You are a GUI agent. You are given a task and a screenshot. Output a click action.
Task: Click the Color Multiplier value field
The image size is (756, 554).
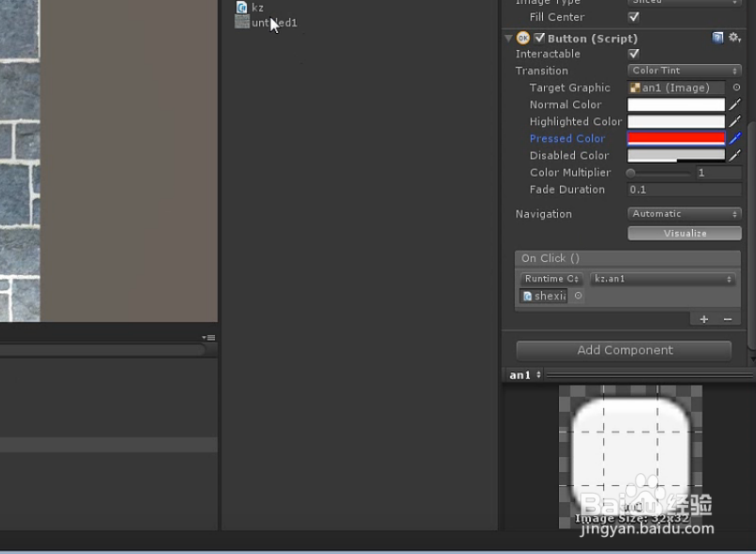[x=718, y=172]
